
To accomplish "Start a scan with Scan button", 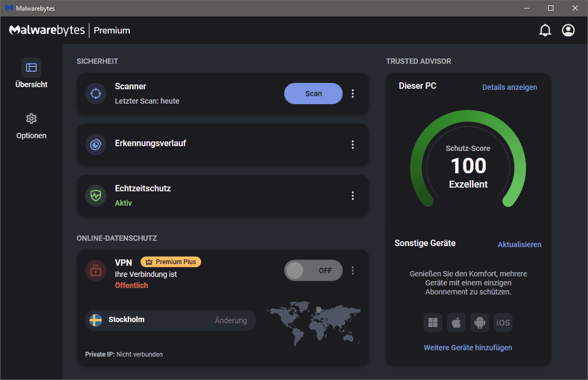I will 313,94.
